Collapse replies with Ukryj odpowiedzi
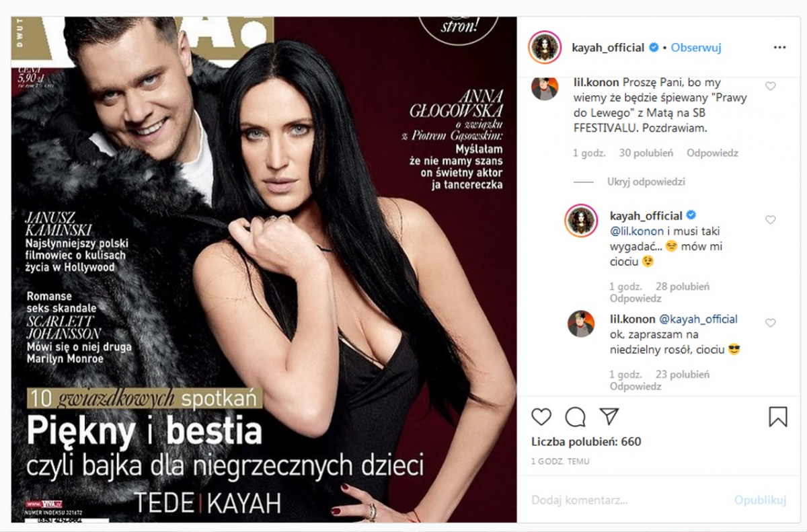807x532 pixels. click(x=646, y=182)
